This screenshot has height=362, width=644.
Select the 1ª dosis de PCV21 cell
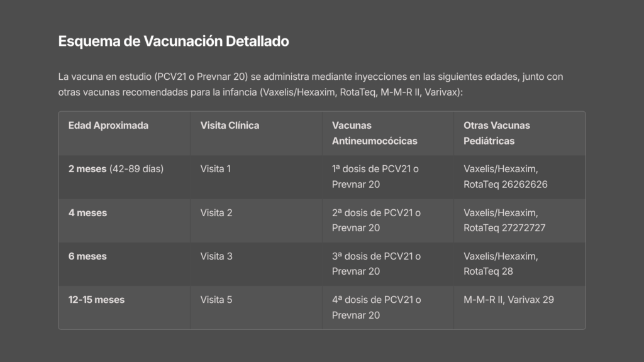375,177
